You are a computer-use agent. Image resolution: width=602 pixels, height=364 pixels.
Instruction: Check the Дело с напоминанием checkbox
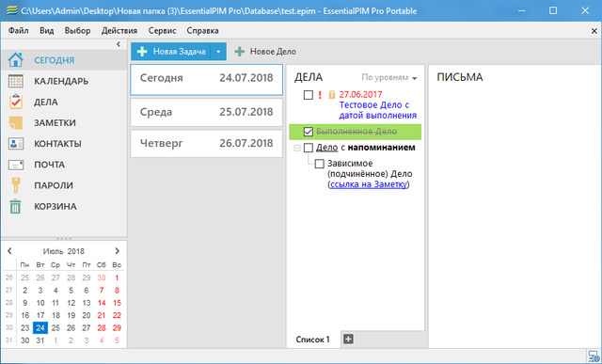[309, 148]
